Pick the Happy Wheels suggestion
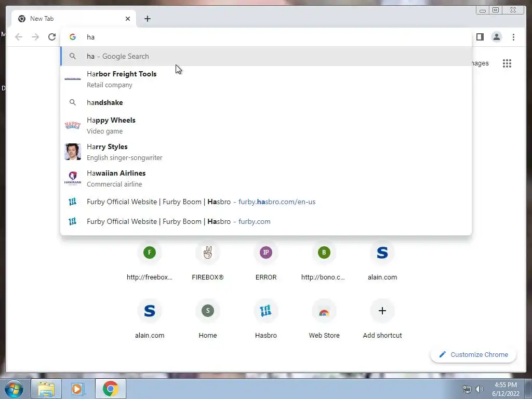532x399 pixels. (x=266, y=126)
